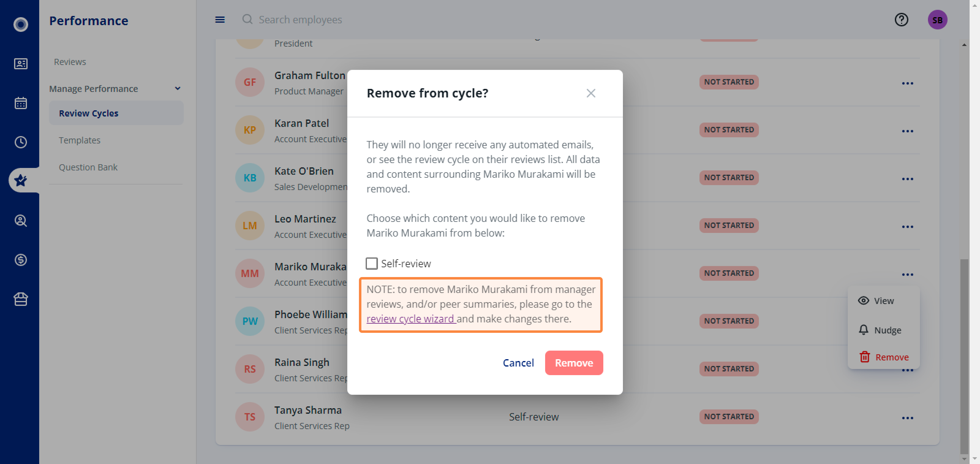Click the search magnifier icon

pos(247,19)
